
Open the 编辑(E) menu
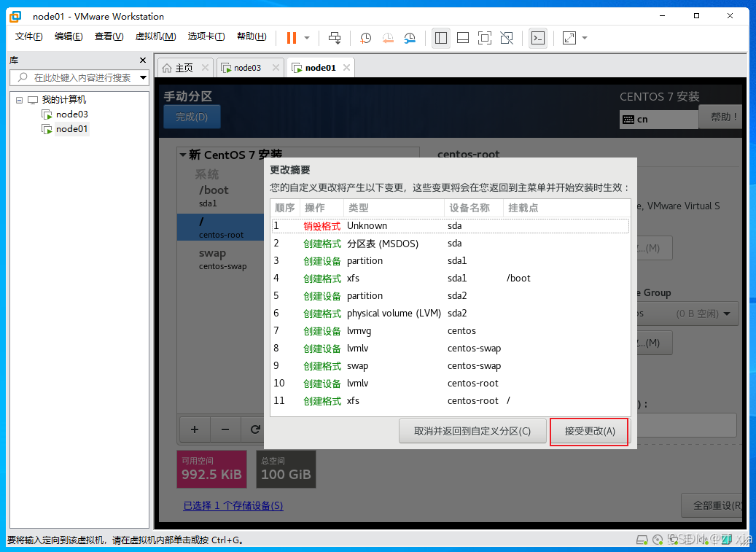(x=69, y=36)
